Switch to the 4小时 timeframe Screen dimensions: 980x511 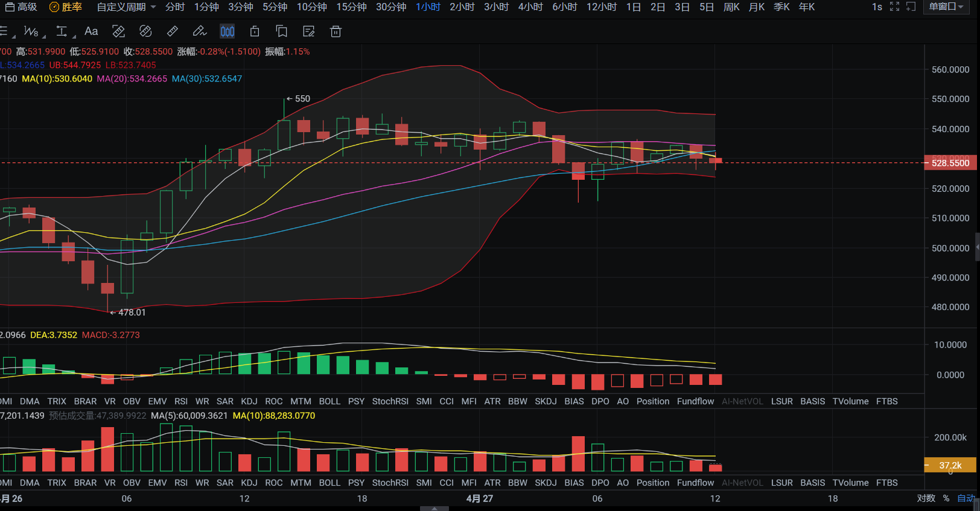pyautogui.click(x=530, y=7)
